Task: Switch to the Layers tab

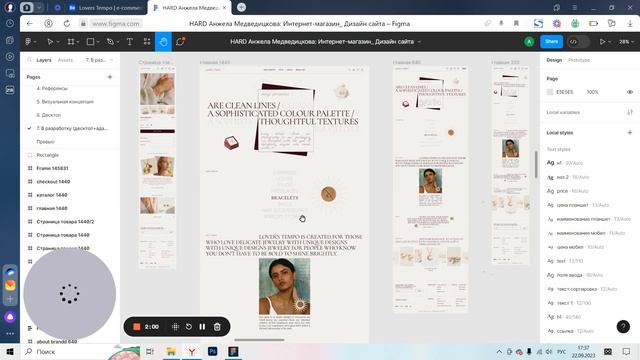Action: coord(44,60)
